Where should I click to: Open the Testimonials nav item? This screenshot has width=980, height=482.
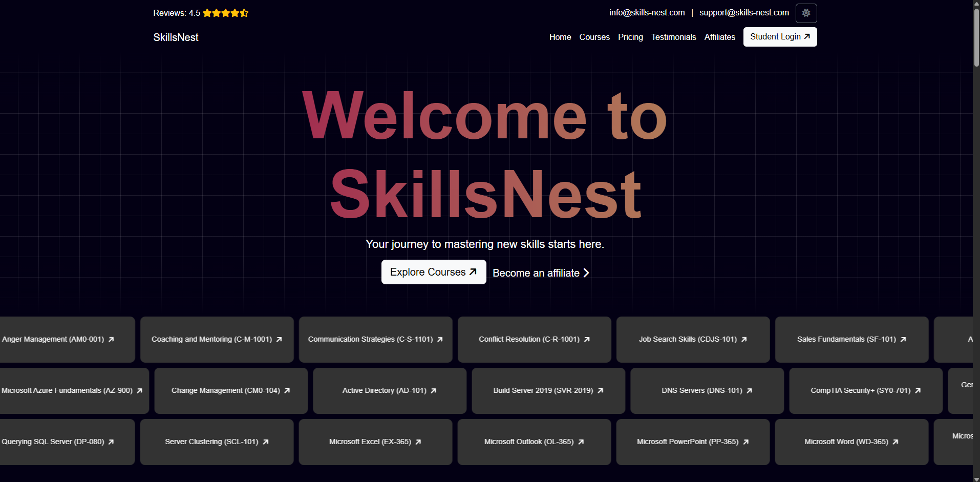coord(673,37)
